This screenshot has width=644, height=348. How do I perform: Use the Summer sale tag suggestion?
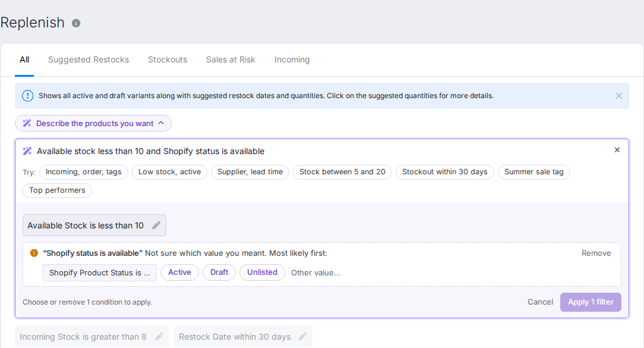pos(534,172)
